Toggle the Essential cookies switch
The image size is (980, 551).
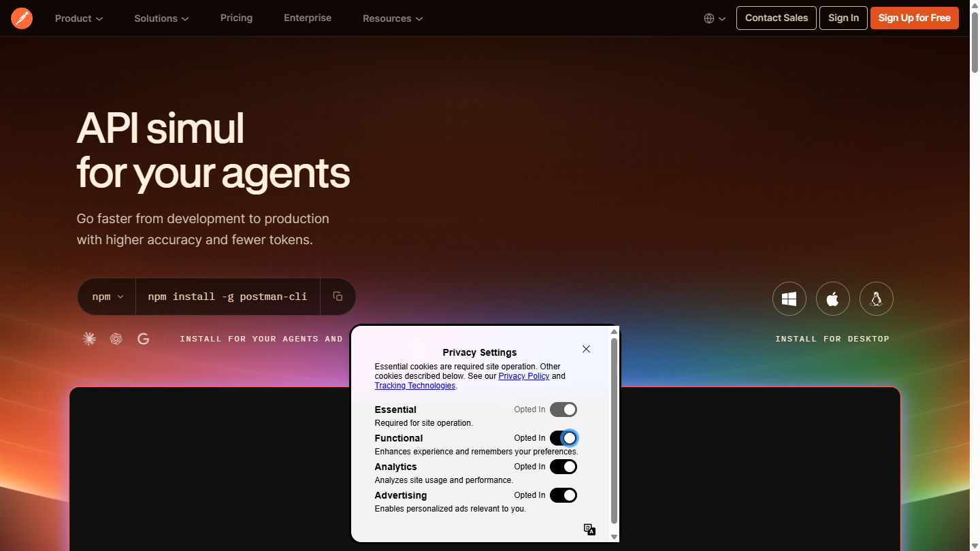click(563, 410)
